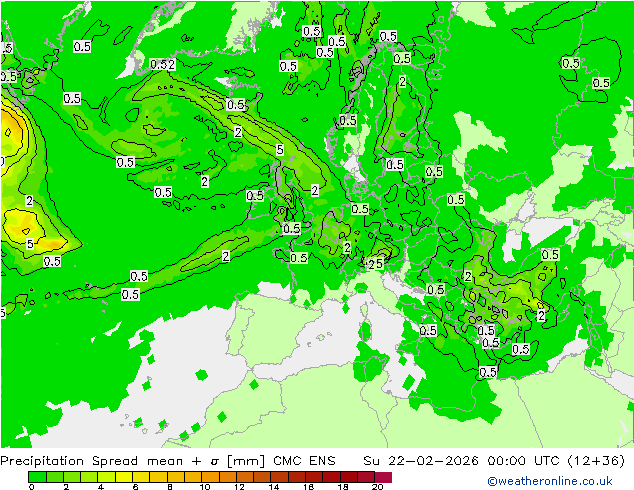
Task: Click the 'Precipitation Spread mean' title text
Action: pos(92,461)
